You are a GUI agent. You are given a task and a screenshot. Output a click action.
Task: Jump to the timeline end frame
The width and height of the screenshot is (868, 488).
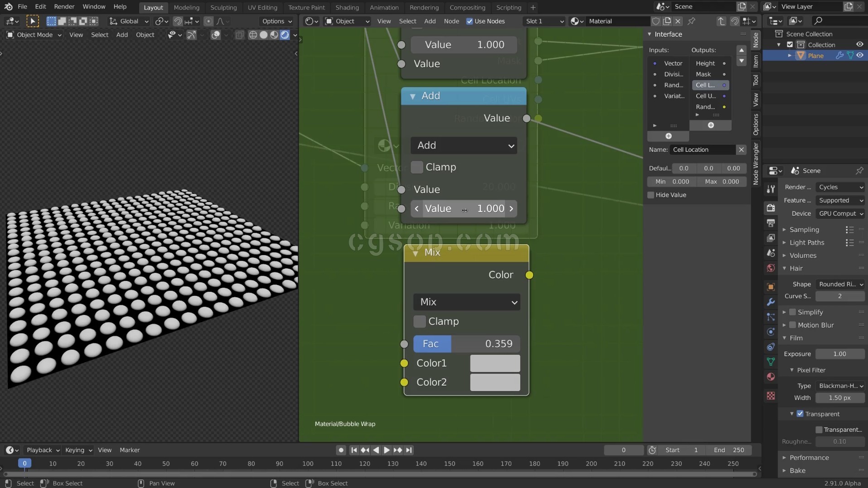[409, 450]
